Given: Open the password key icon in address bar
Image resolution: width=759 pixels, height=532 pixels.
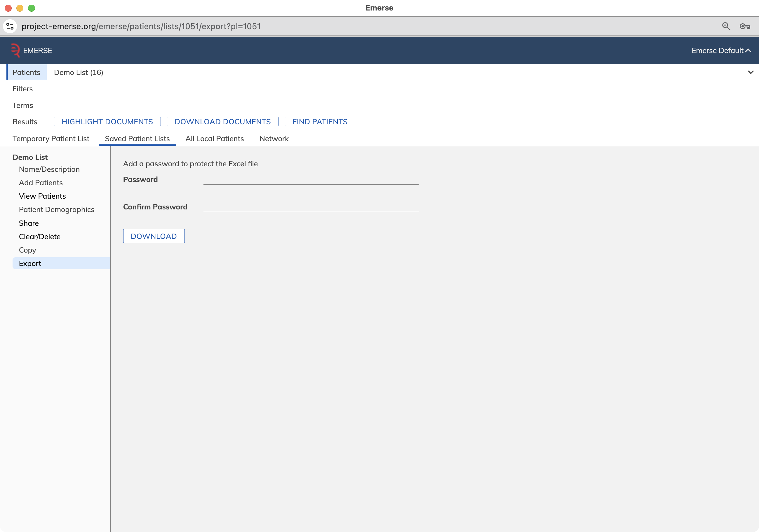Looking at the screenshot, I should pos(745,27).
